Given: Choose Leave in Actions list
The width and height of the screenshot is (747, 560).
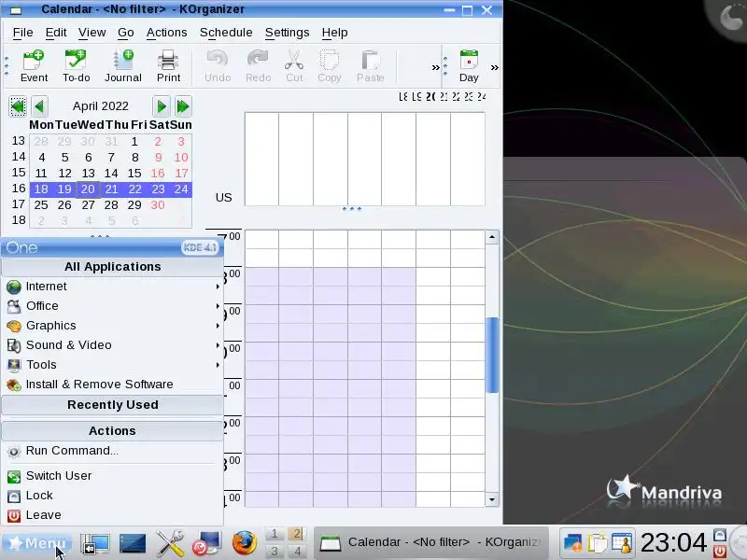Looking at the screenshot, I should (112, 515).
